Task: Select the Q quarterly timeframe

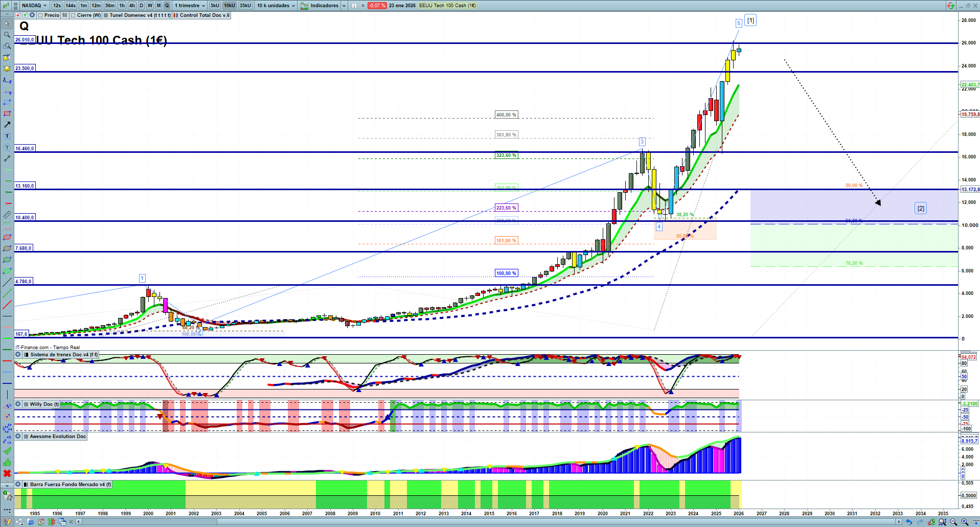Action: click(x=167, y=6)
